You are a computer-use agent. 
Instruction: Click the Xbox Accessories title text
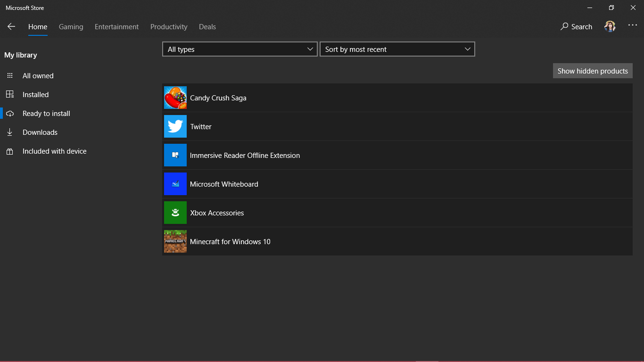pos(217,213)
